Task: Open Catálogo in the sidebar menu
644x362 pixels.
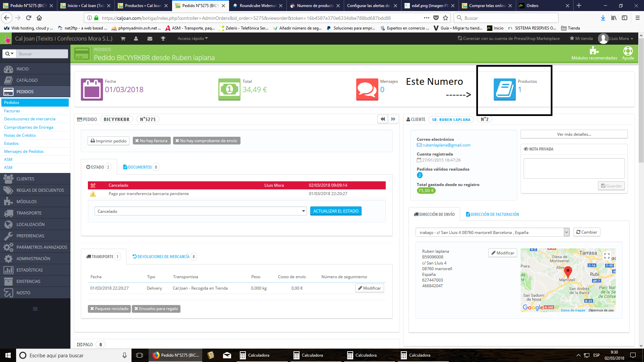Action: coord(27,80)
